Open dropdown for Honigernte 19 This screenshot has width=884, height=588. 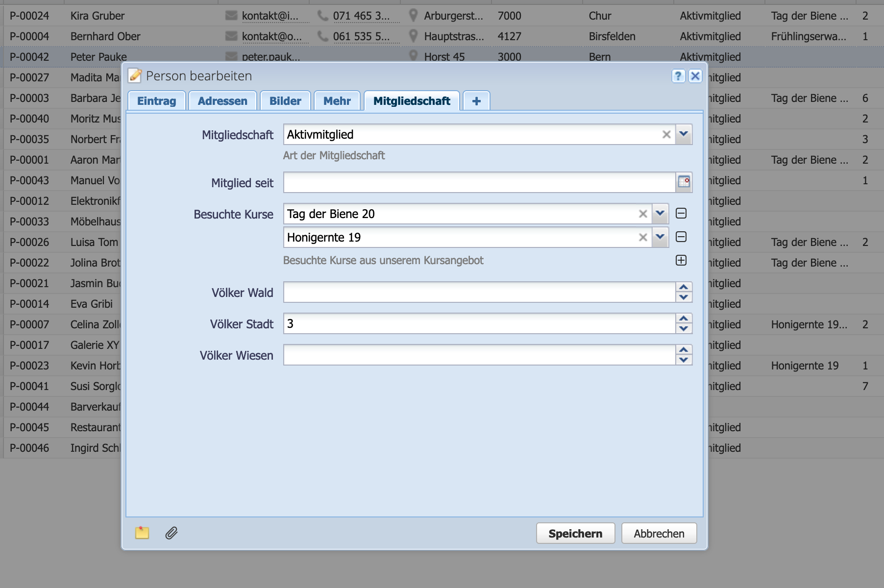click(660, 238)
